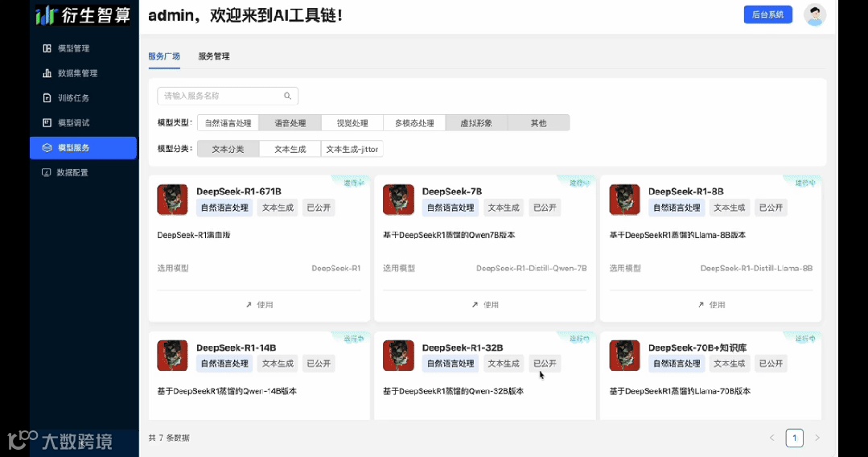Click the search magnifier icon
This screenshot has width=868, height=457.
[x=287, y=96]
